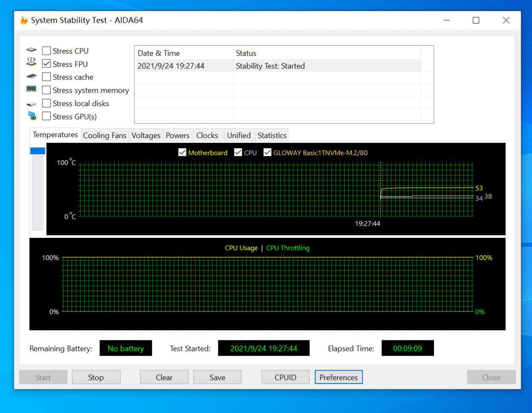Open the Voltages tab
Image resolution: width=532 pixels, height=413 pixels.
click(146, 135)
